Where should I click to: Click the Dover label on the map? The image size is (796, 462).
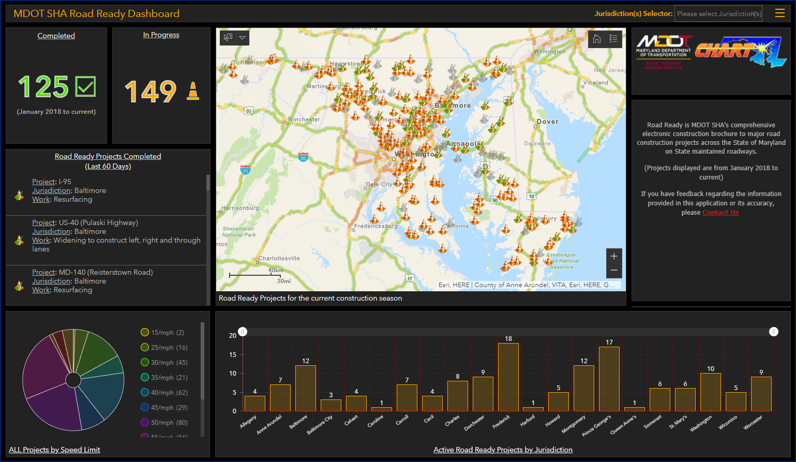pyautogui.click(x=547, y=121)
